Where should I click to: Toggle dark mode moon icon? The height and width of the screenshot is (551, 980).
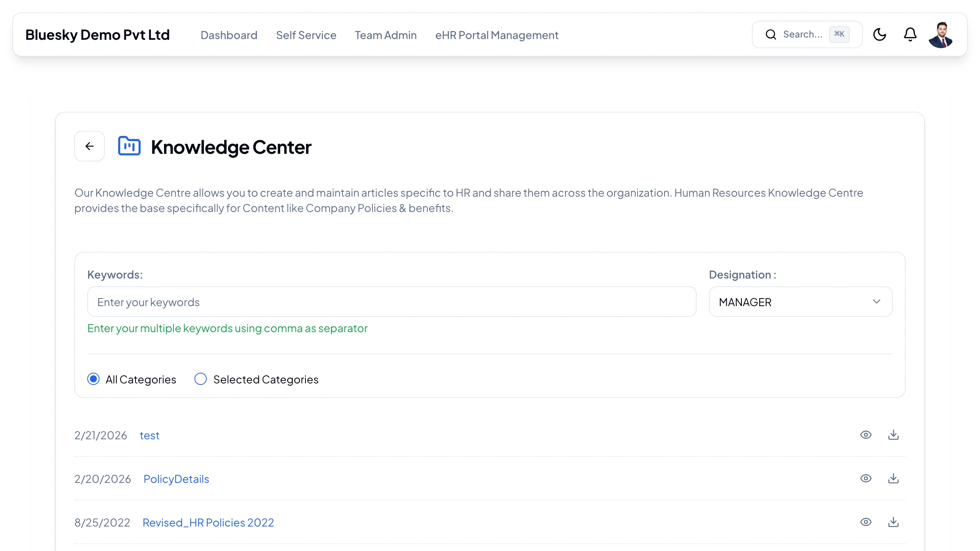tap(880, 34)
